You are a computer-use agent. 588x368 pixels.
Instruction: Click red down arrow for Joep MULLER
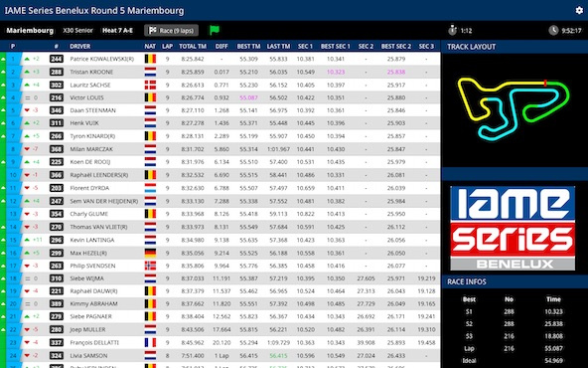[27, 329]
